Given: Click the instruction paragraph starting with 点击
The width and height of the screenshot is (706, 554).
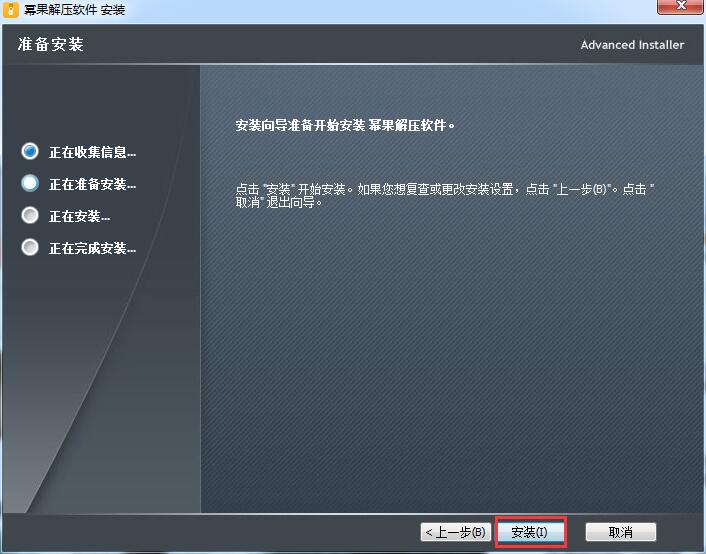Looking at the screenshot, I should point(445,195).
